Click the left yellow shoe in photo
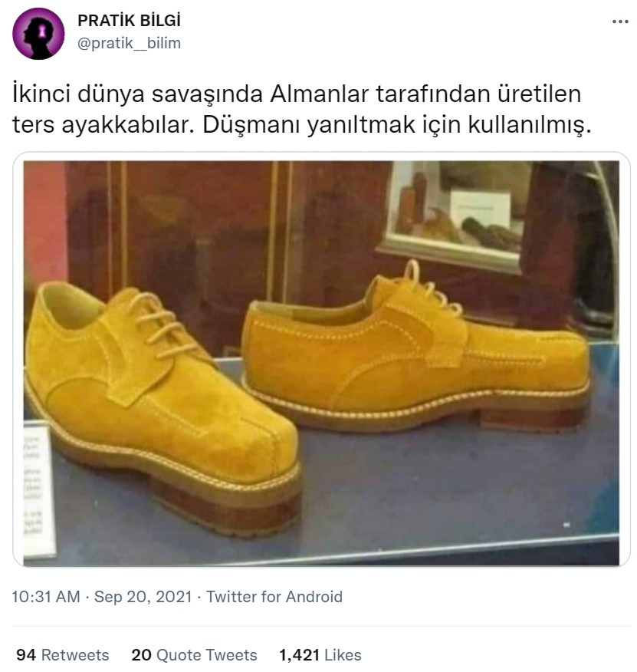This screenshot has height=672, width=637. [x=161, y=407]
